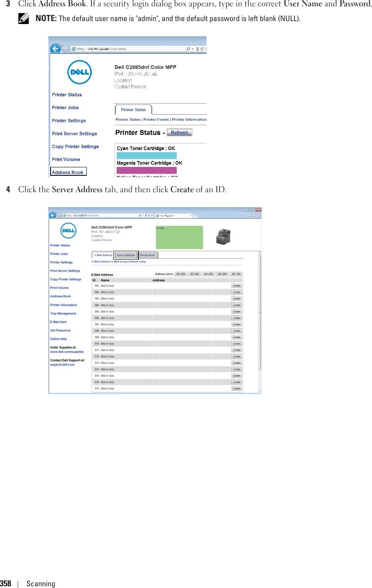Click the www.dell.com/supplies link
The width and height of the screenshot is (372, 588).
pyautogui.click(x=67, y=352)
